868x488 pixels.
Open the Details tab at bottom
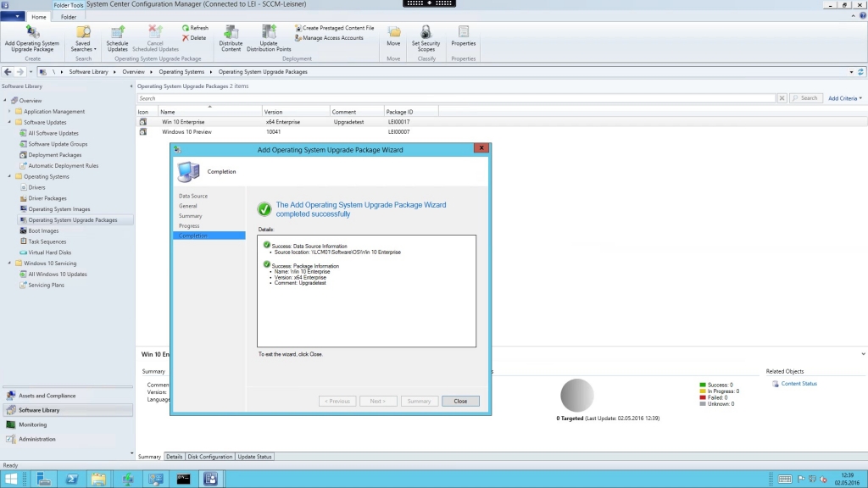(175, 457)
